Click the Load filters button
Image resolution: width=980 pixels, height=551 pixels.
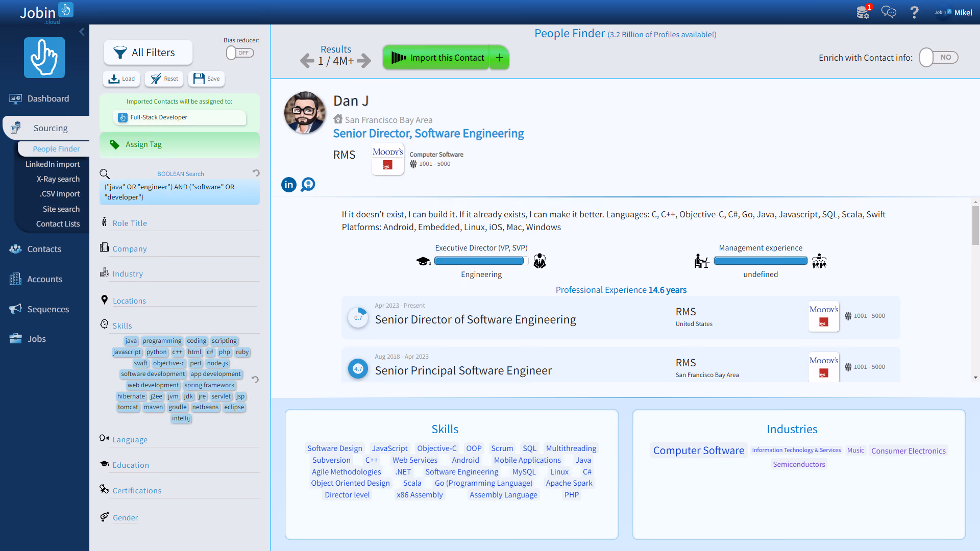pos(121,79)
